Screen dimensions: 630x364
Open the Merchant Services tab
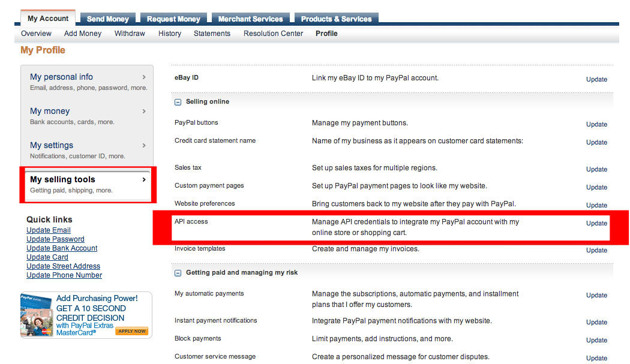(250, 19)
